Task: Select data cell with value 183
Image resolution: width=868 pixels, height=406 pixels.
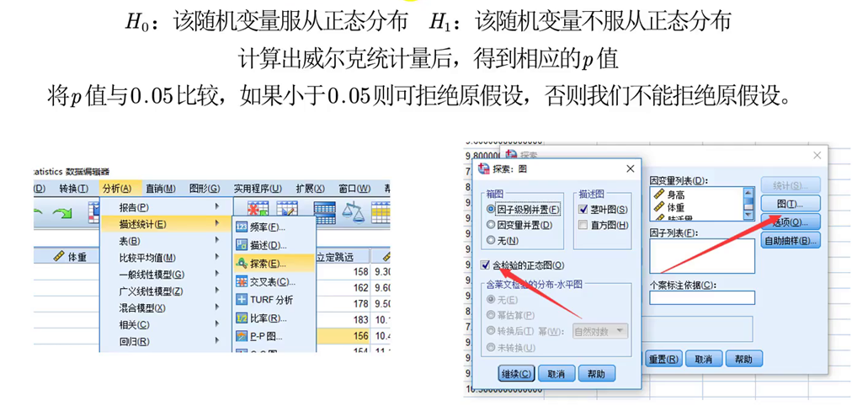Action: click(342, 319)
